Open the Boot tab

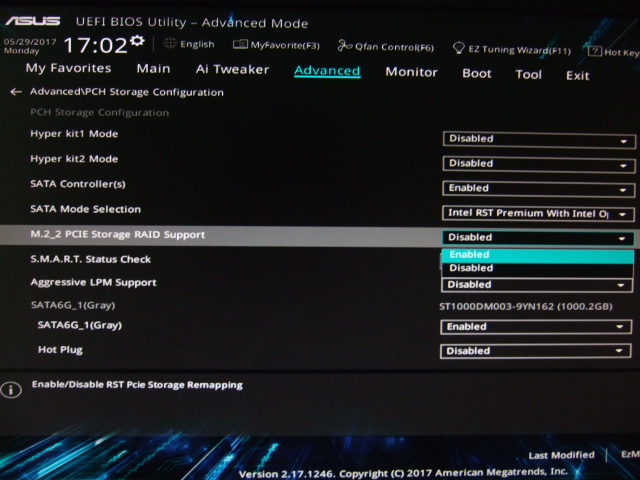(476, 73)
